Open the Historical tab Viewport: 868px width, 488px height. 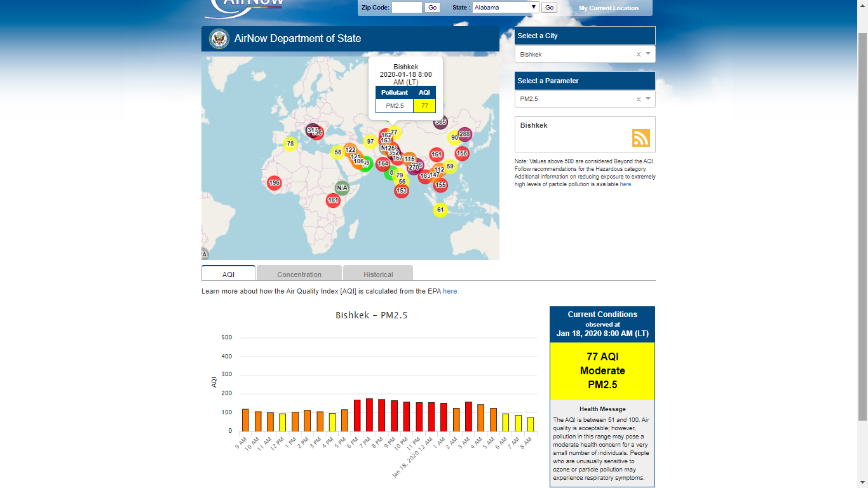(x=378, y=274)
